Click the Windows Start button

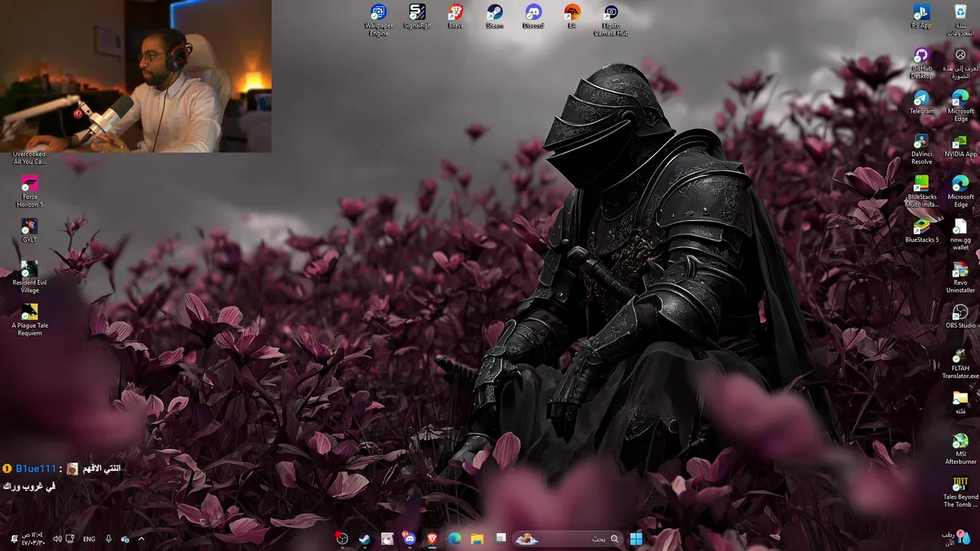coord(636,539)
